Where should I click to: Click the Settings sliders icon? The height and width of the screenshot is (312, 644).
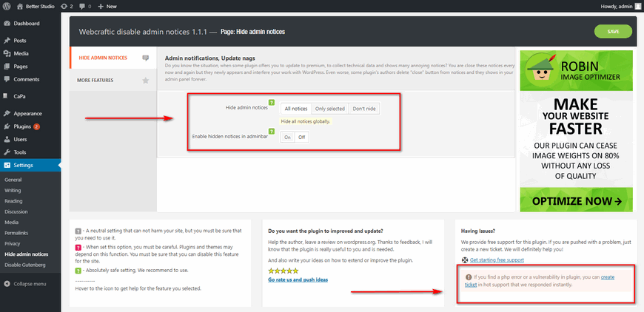(x=7, y=165)
